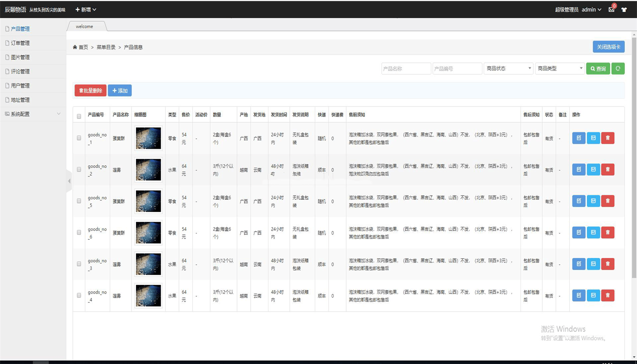Click the home icon in breadcrumb
Viewport: 637px width, 364px height.
click(75, 47)
